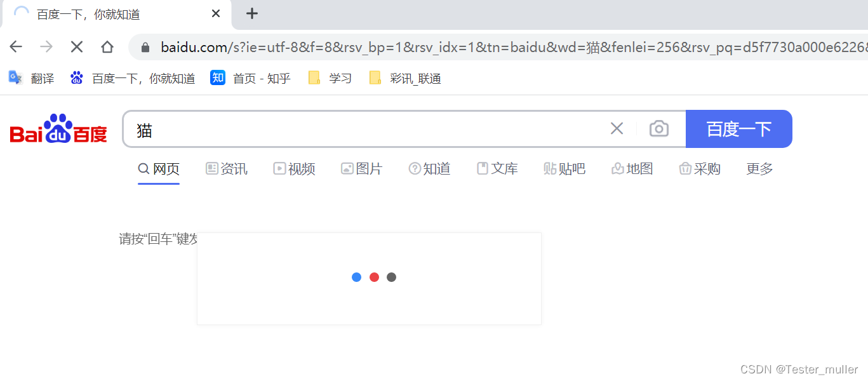The height and width of the screenshot is (381, 868).
Task: Click the 百度一下 search button
Action: [x=739, y=129]
